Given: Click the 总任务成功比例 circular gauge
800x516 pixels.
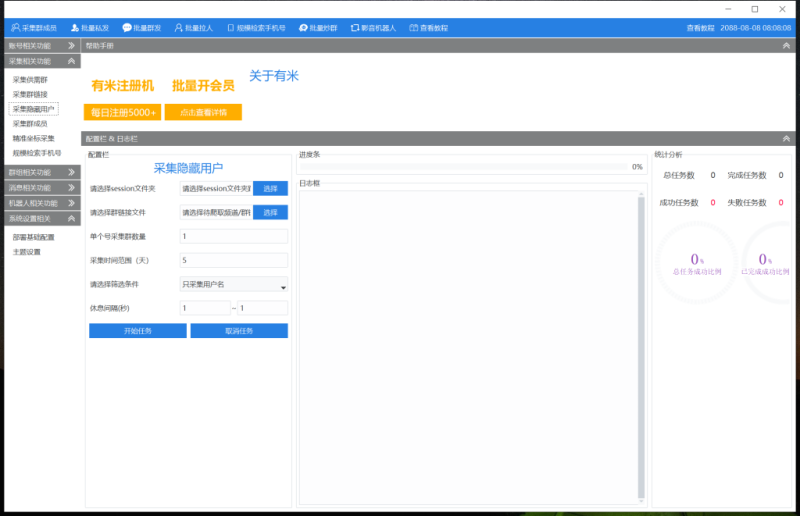Looking at the screenshot, I should click(696, 263).
